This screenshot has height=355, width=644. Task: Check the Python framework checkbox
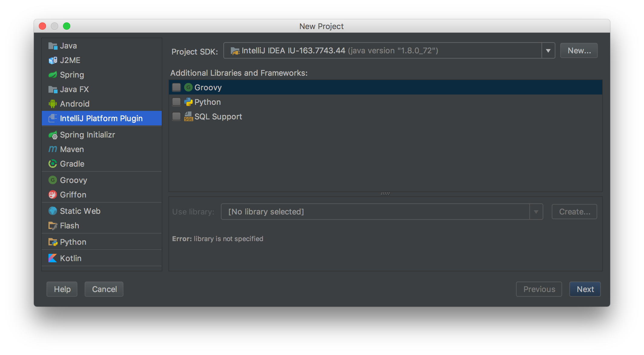(176, 102)
